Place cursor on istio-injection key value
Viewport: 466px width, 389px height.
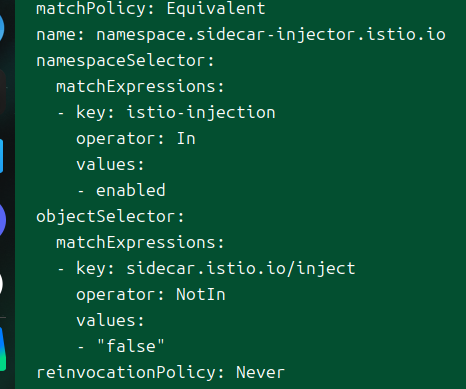(201, 112)
